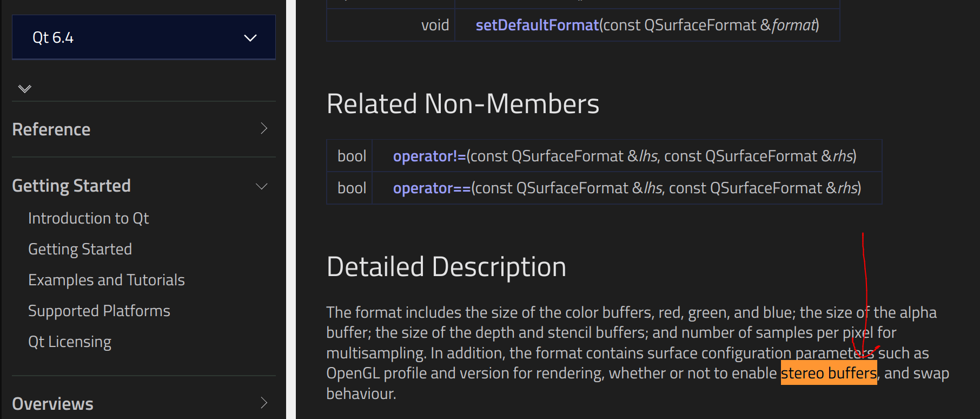This screenshot has height=419, width=980.
Task: Click the chevron inside the Qt 6.4 selector
Action: click(x=250, y=38)
